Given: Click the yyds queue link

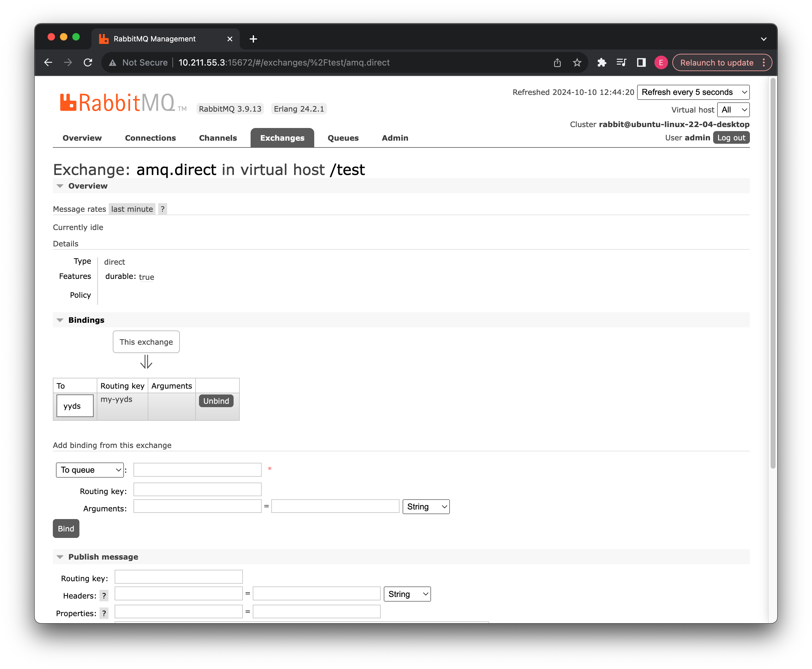Looking at the screenshot, I should (72, 406).
